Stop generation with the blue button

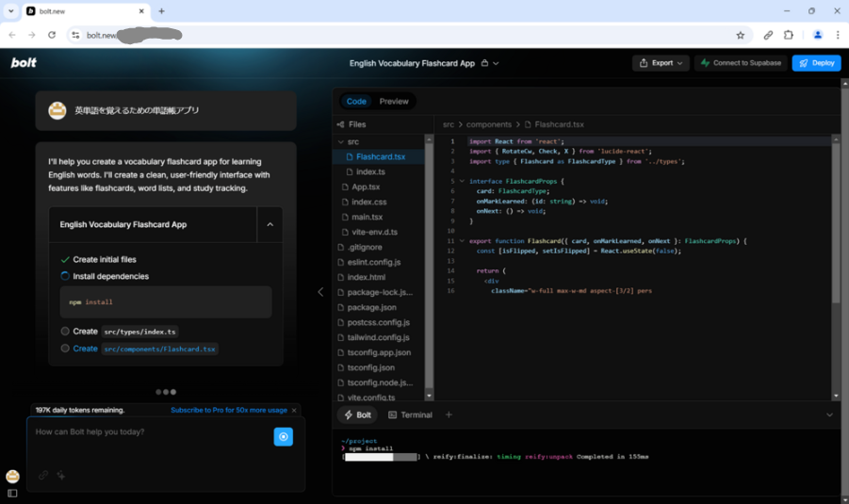pyautogui.click(x=284, y=437)
